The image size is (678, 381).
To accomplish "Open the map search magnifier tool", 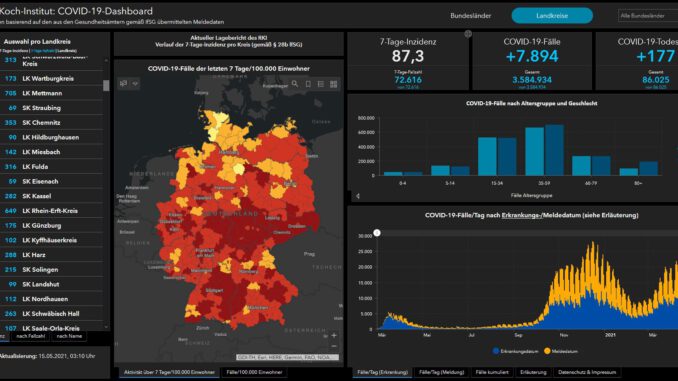I will [294, 84].
